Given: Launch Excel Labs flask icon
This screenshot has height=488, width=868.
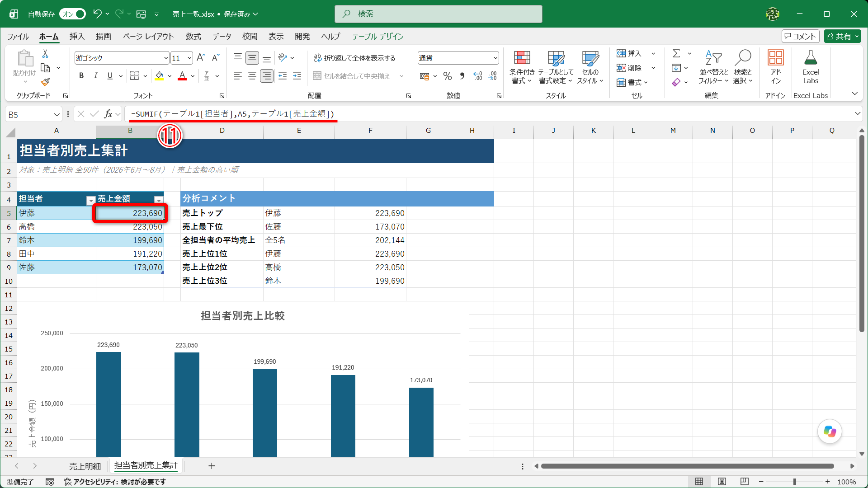Looking at the screenshot, I should 811,58.
